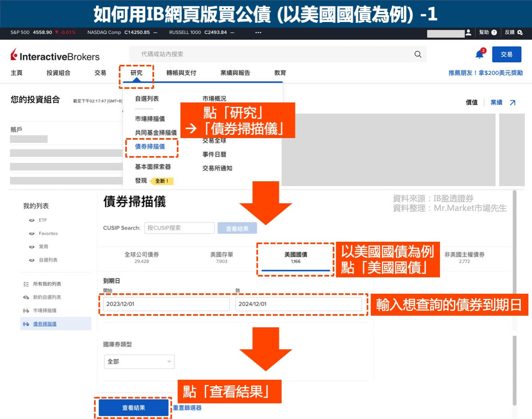Click the 查看結果 button beside CUSIP search
Screen dimensions: 532x419
click(x=237, y=228)
